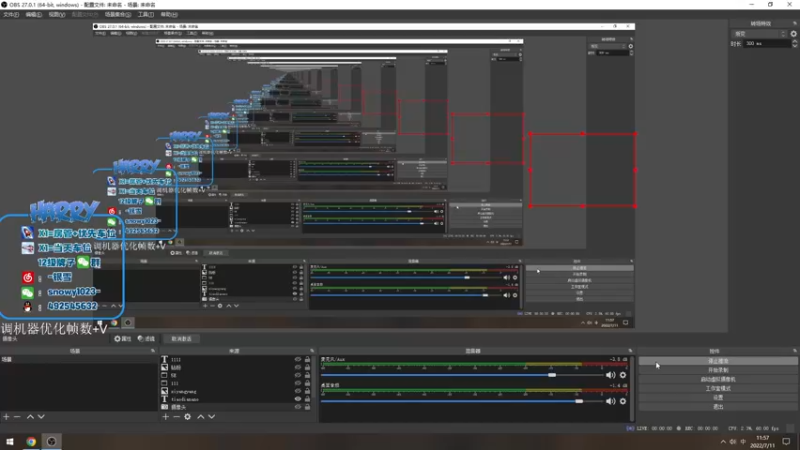Mute the Desktop Audio speaker icon

tap(611, 402)
